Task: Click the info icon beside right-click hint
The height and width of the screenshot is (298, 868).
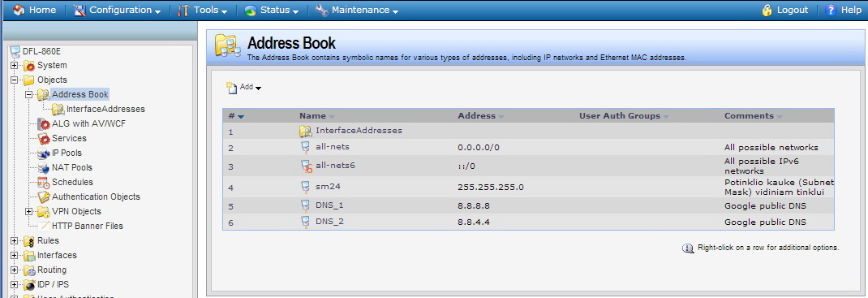Action: 688,248
